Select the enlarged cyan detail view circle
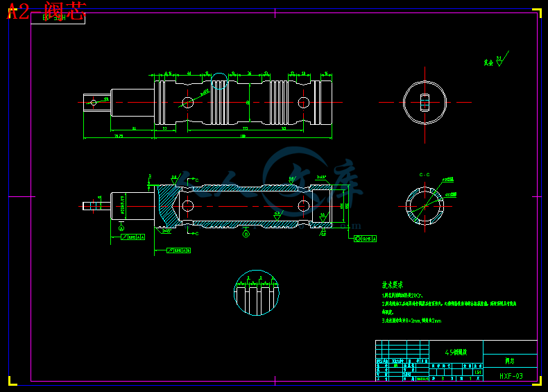548x392 pixels. (257, 293)
